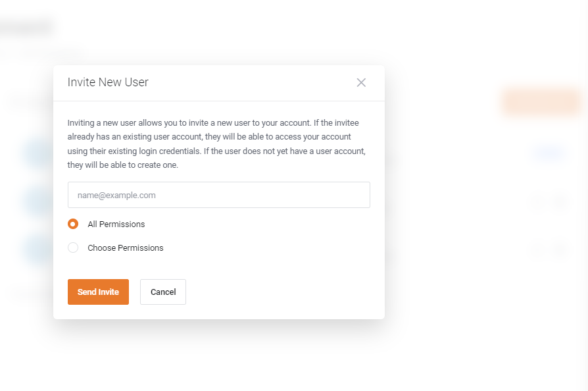Viewport: 588px width, 391px height.
Task: Close the Invite New User dialog
Action: (x=361, y=82)
